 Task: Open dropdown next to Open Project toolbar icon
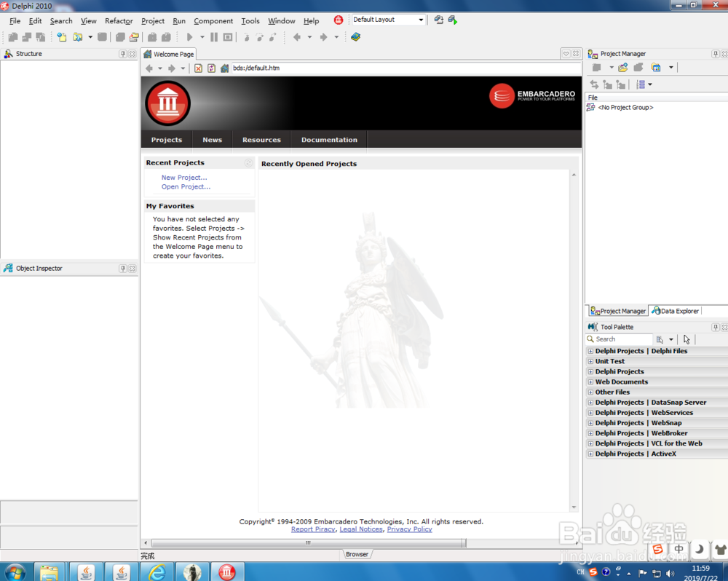tap(90, 37)
